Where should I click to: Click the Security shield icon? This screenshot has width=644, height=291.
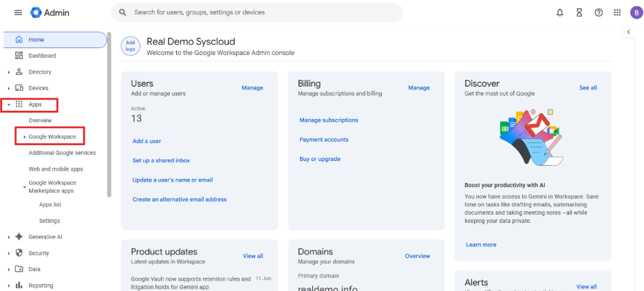[x=19, y=253]
